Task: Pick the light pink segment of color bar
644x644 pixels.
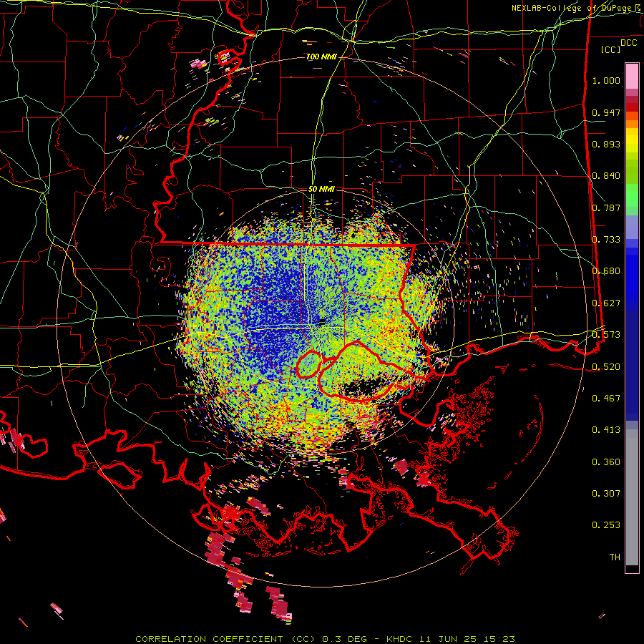Action: [x=632, y=77]
